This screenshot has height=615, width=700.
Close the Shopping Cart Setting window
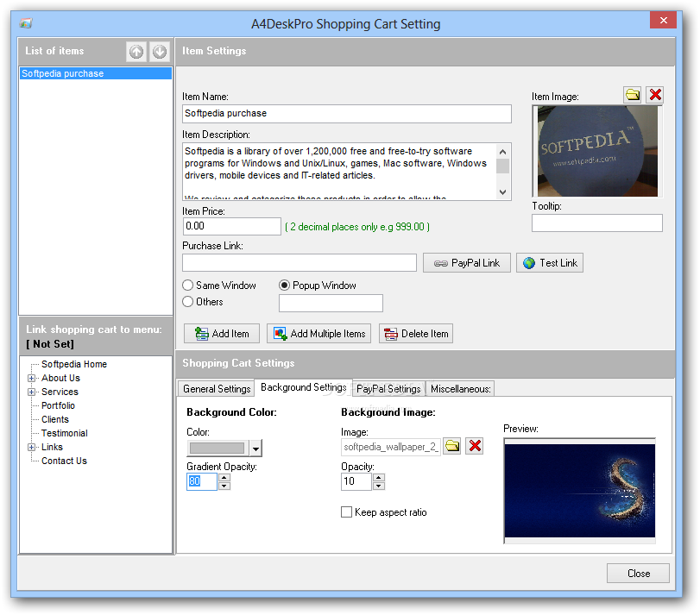click(663, 20)
